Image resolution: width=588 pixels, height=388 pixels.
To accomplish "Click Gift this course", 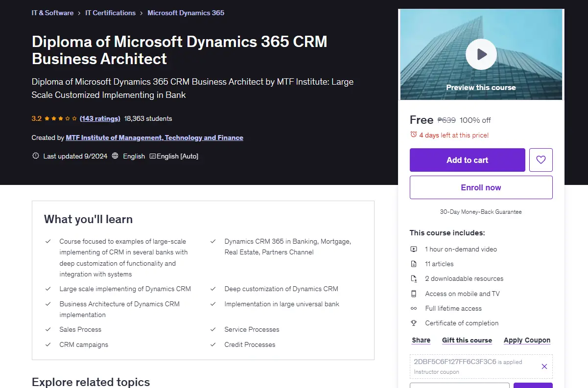I will (467, 340).
